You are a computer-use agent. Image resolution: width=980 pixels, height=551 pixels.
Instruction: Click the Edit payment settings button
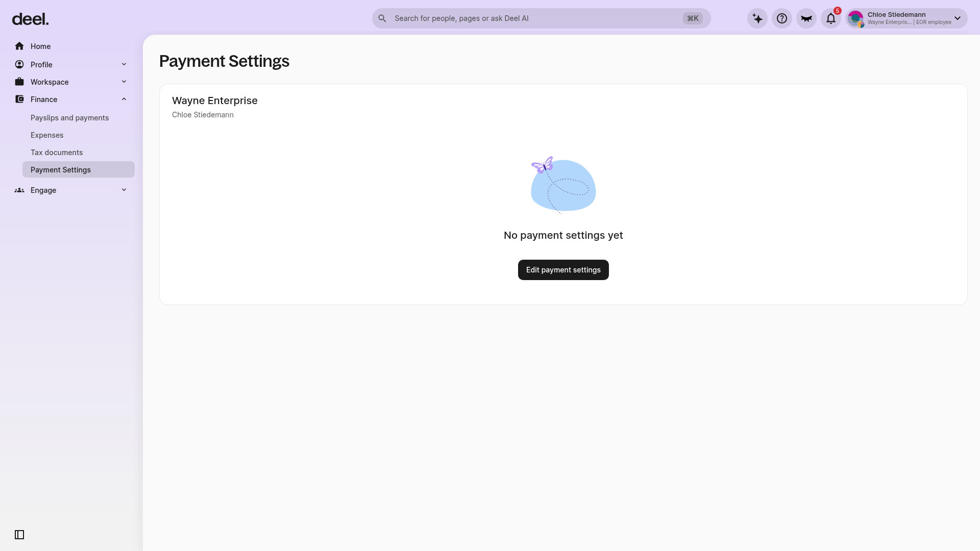pyautogui.click(x=563, y=270)
